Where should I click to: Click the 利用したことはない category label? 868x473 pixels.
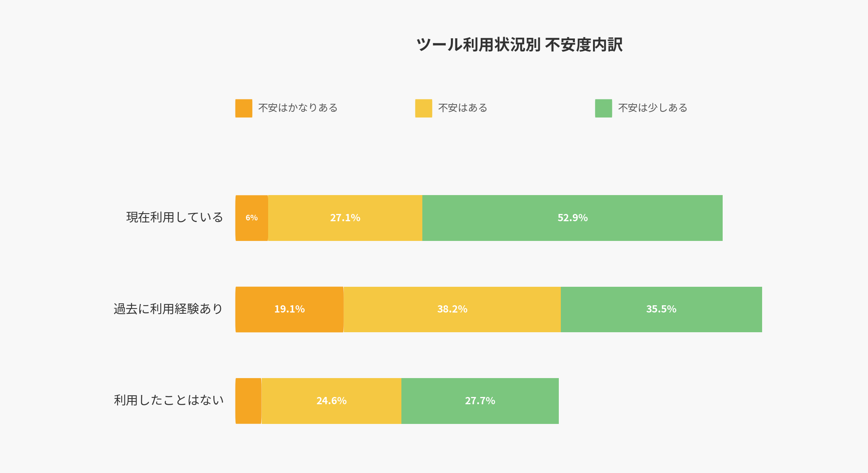[x=169, y=401]
